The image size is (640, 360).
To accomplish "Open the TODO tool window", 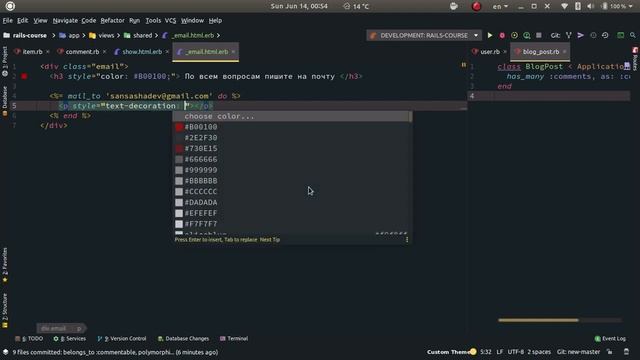I will [x=29, y=338].
